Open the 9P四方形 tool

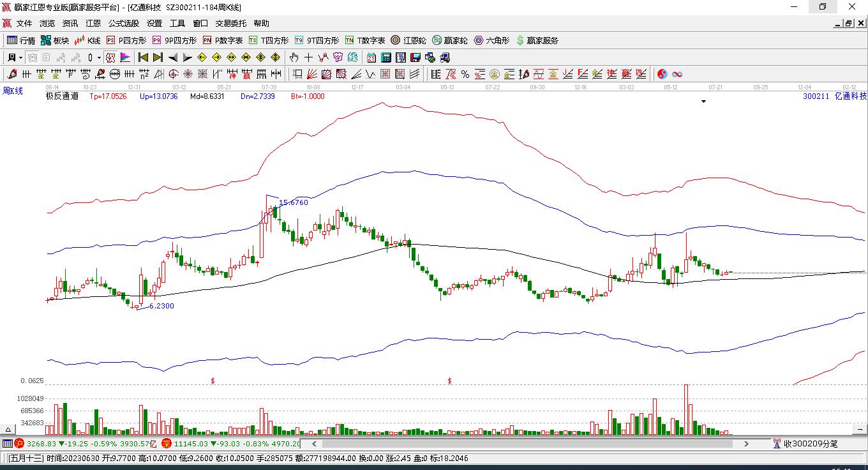tap(174, 40)
